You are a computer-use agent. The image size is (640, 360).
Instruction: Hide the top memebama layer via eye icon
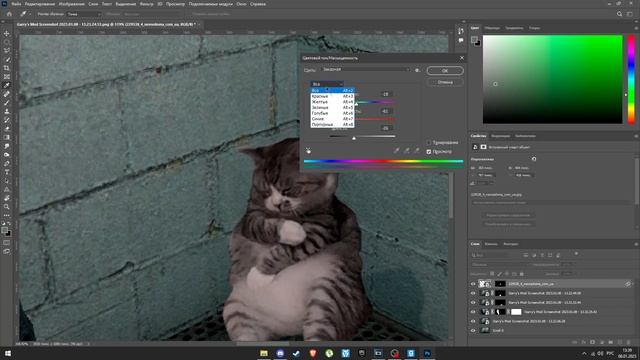(473, 284)
